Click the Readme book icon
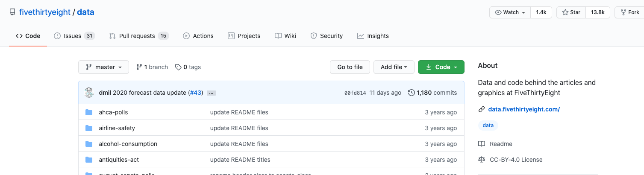 482,144
